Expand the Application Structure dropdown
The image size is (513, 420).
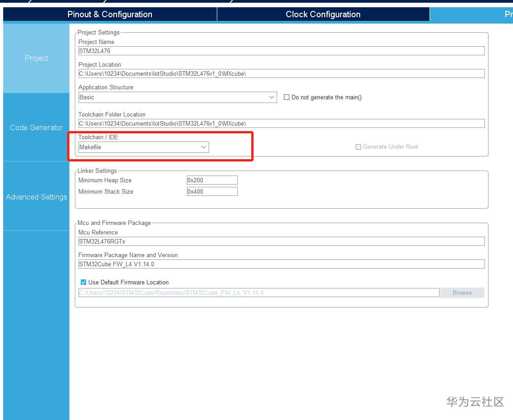tap(178, 97)
